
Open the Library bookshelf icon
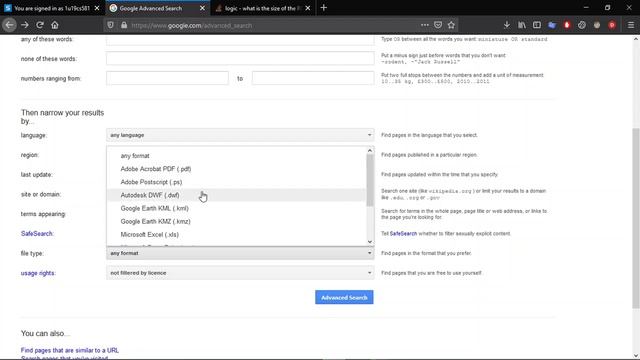[x=522, y=25]
